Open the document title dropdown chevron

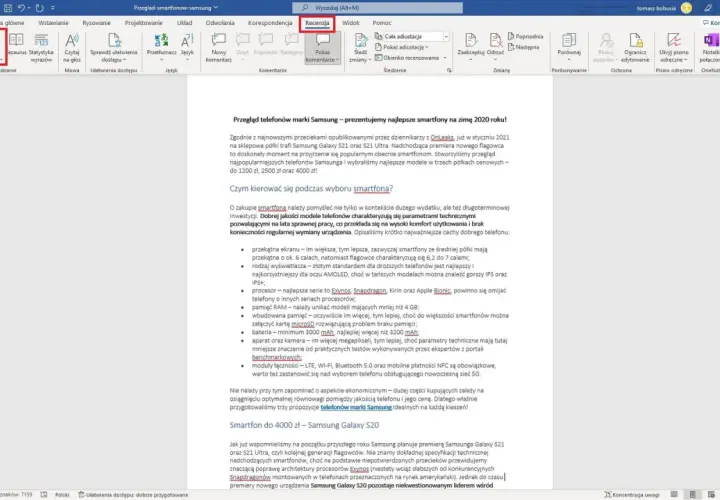(x=215, y=8)
